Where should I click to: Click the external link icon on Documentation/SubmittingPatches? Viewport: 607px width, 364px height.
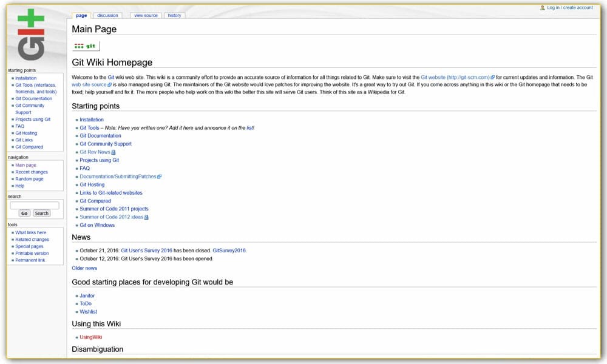pyautogui.click(x=160, y=176)
